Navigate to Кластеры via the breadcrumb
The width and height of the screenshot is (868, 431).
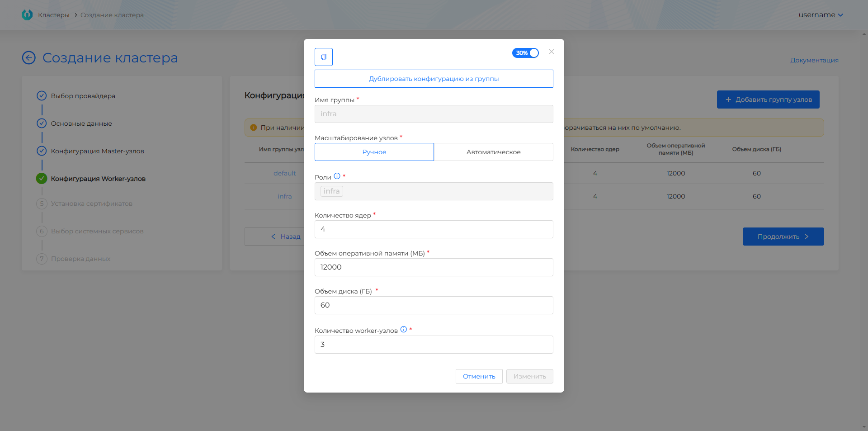click(x=54, y=14)
